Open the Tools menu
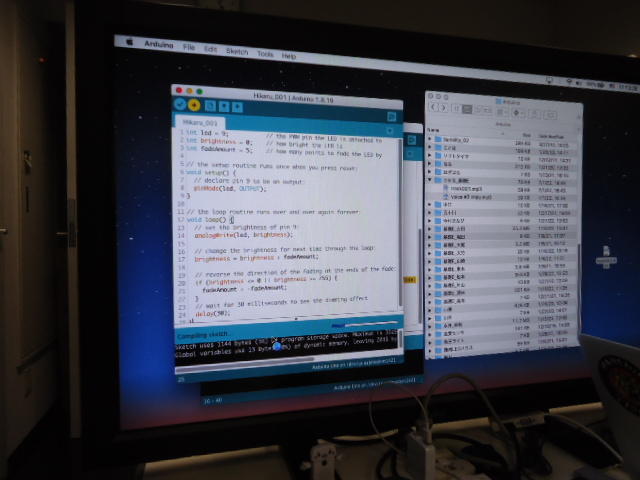Image resolution: width=640 pixels, height=480 pixels. [265, 53]
